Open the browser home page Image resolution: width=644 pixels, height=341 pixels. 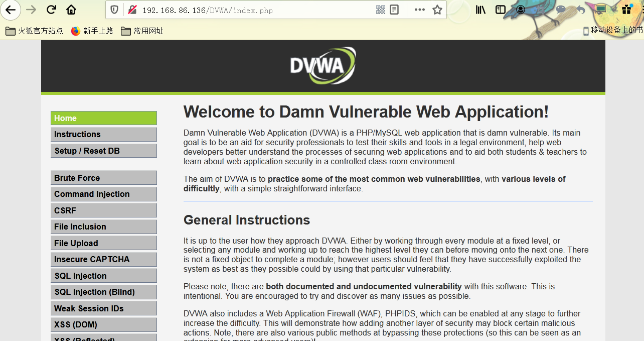[71, 10]
